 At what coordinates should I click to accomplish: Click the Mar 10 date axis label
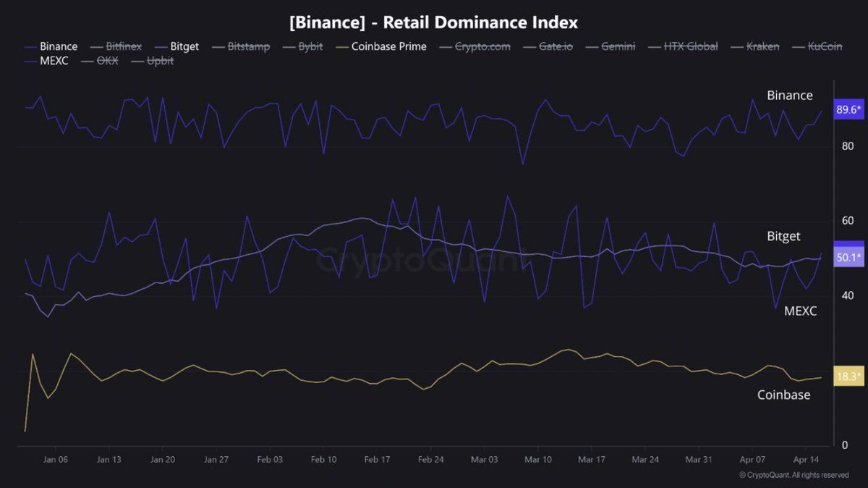tap(538, 460)
